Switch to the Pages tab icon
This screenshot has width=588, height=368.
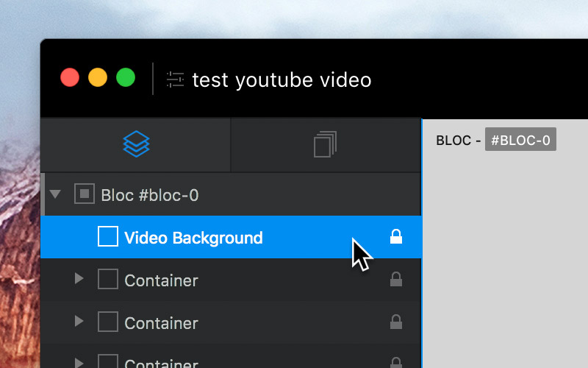(x=325, y=144)
